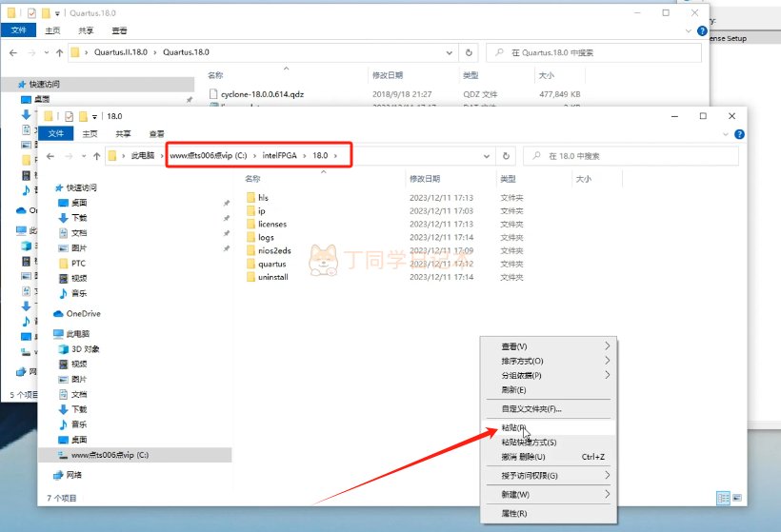
Task: Switch to large icons view in the status bar
Action: (x=737, y=498)
